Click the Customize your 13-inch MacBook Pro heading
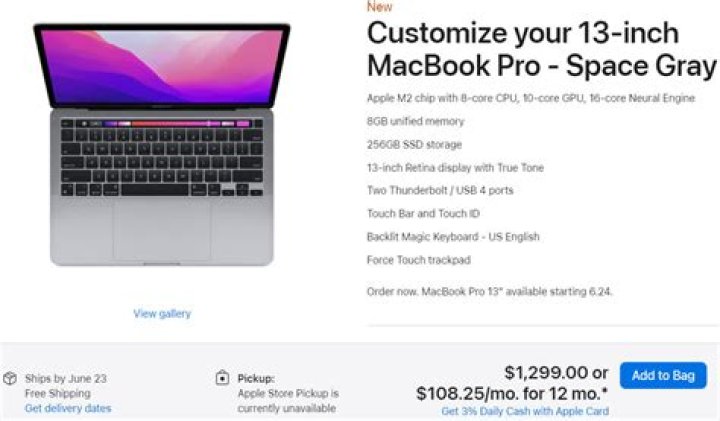This screenshot has height=421, width=720. (x=541, y=50)
